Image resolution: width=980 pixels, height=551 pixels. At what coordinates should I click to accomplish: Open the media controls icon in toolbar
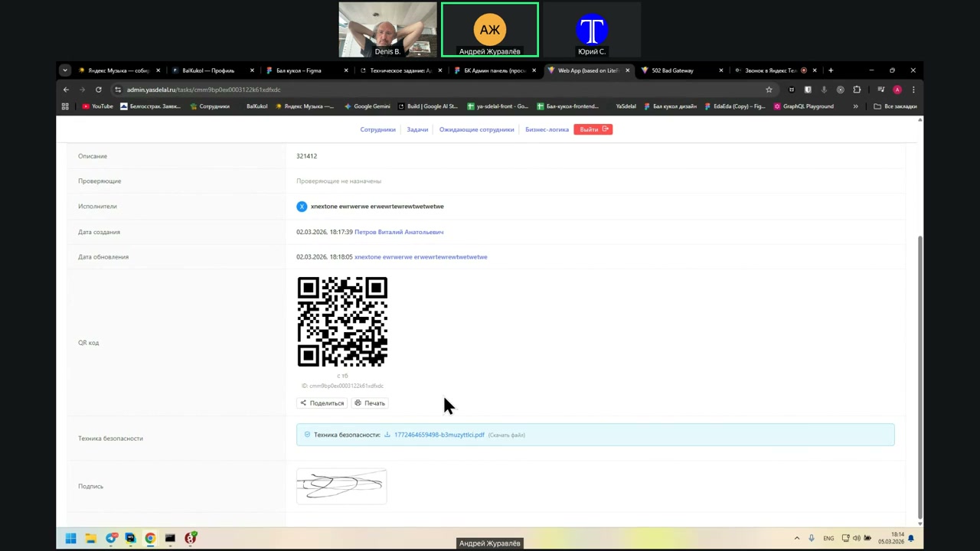tap(880, 90)
